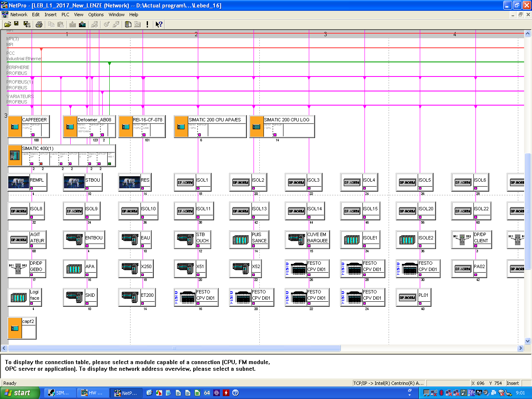The image size is (532, 399).
Task: Select the PROFIBUS(1) subnet label
Action: [x=20, y=82]
